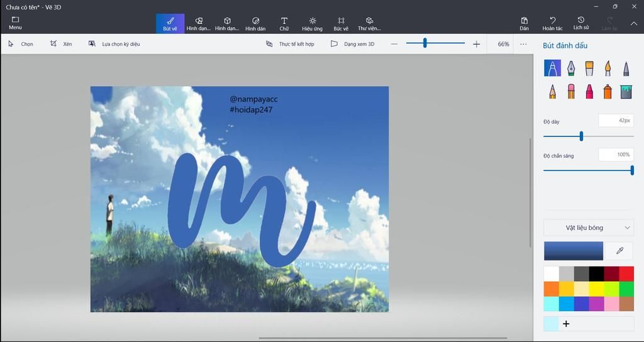
Task: Select the orange Spray can tool
Action: (608, 91)
